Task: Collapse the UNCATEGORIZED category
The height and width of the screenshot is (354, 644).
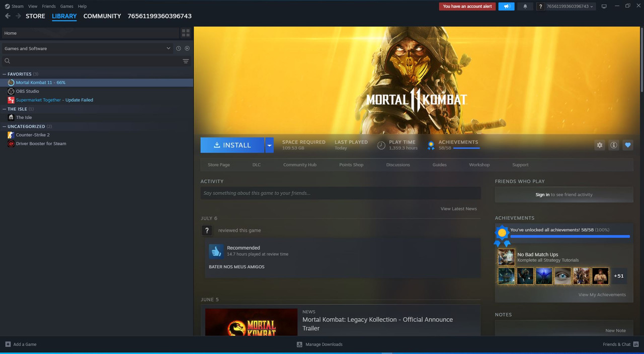Action: [x=5, y=126]
